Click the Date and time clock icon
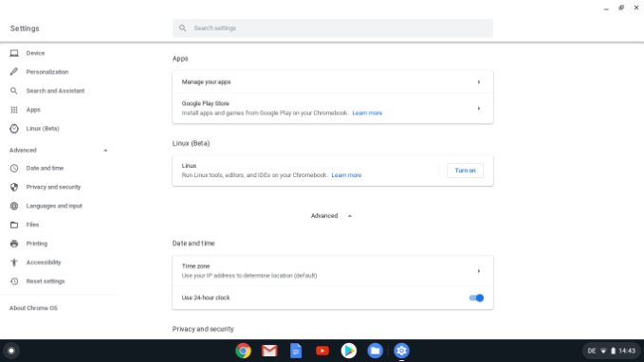The width and height of the screenshot is (644, 362). [x=14, y=168]
